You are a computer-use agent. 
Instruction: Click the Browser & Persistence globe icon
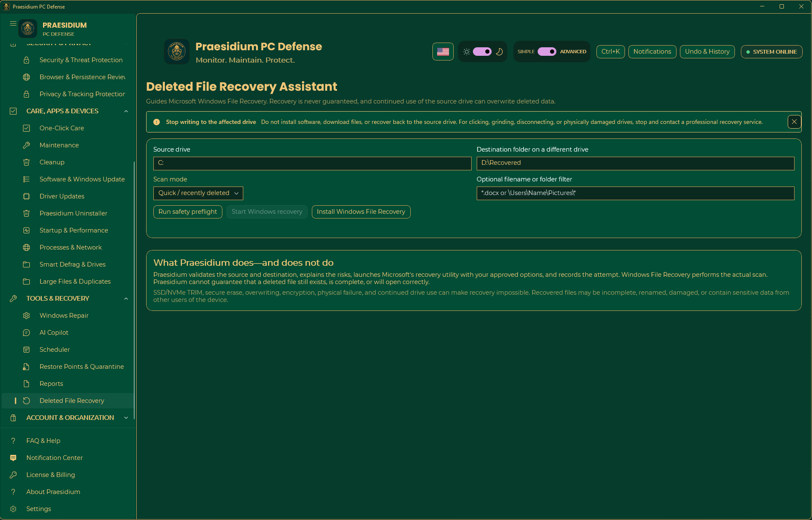point(26,77)
